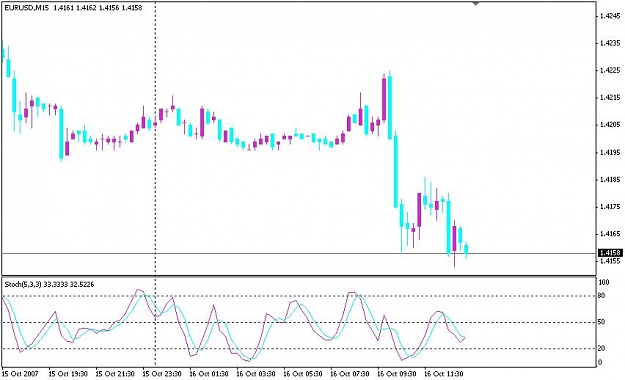Viewport: 625px width, 380px height.
Task: Click the stochastic 80 level label
Action: (602, 295)
